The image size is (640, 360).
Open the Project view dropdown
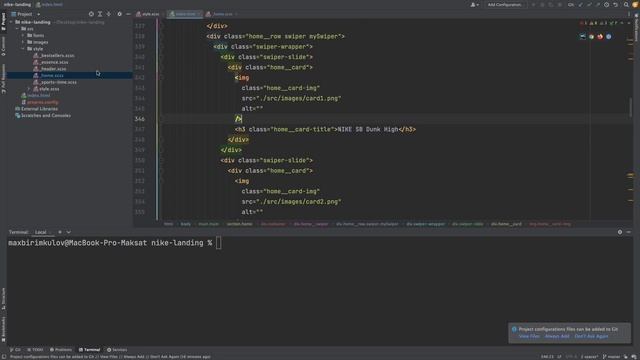click(x=26, y=14)
